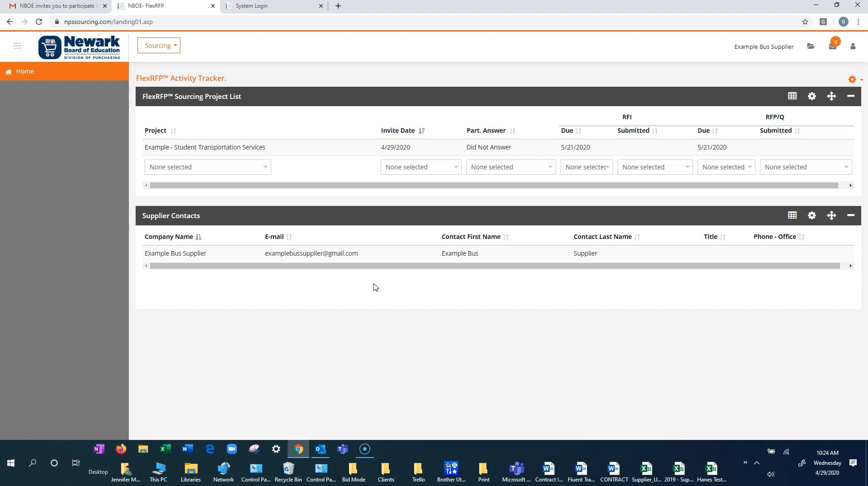Select Home in the sidebar
This screenshot has height=486, width=868.
click(25, 71)
